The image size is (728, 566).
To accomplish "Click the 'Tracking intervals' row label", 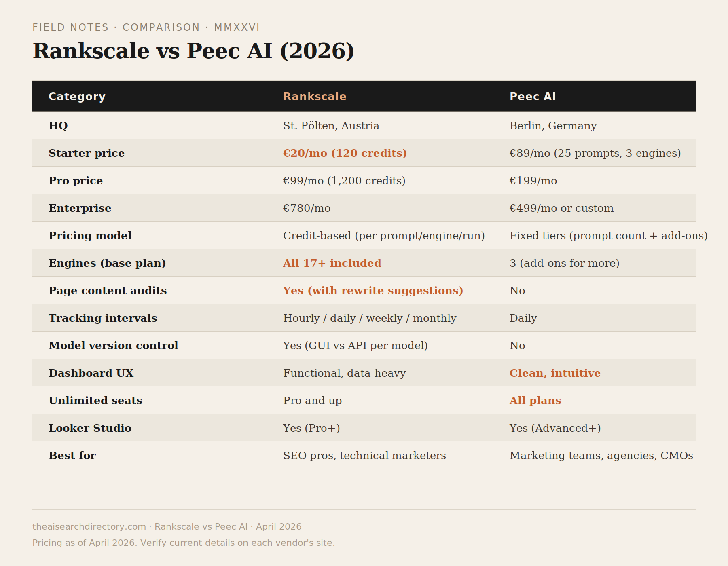I will [x=103, y=318].
